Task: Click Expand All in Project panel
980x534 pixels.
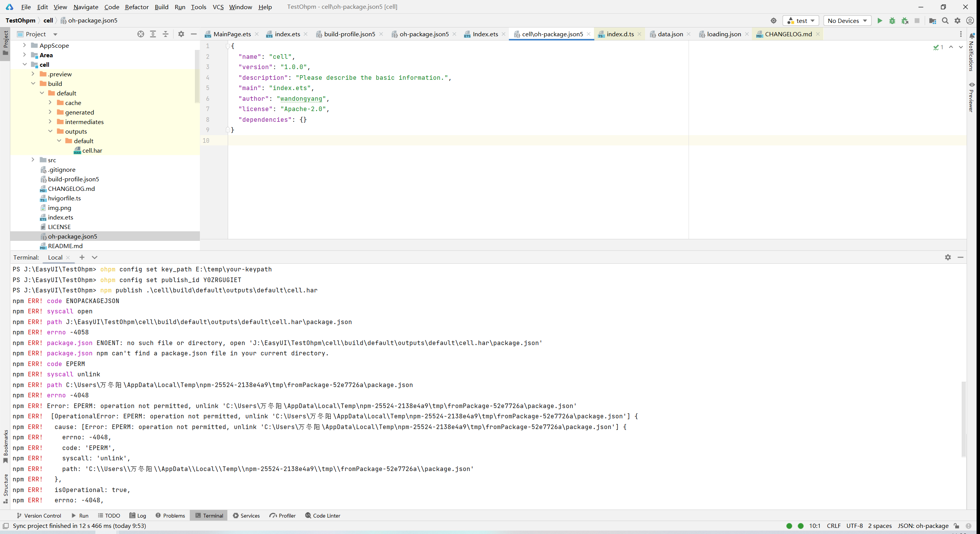Action: pos(153,34)
